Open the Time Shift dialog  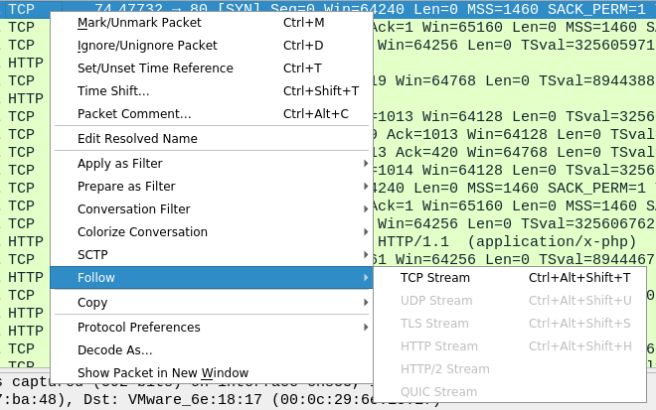[113, 91]
